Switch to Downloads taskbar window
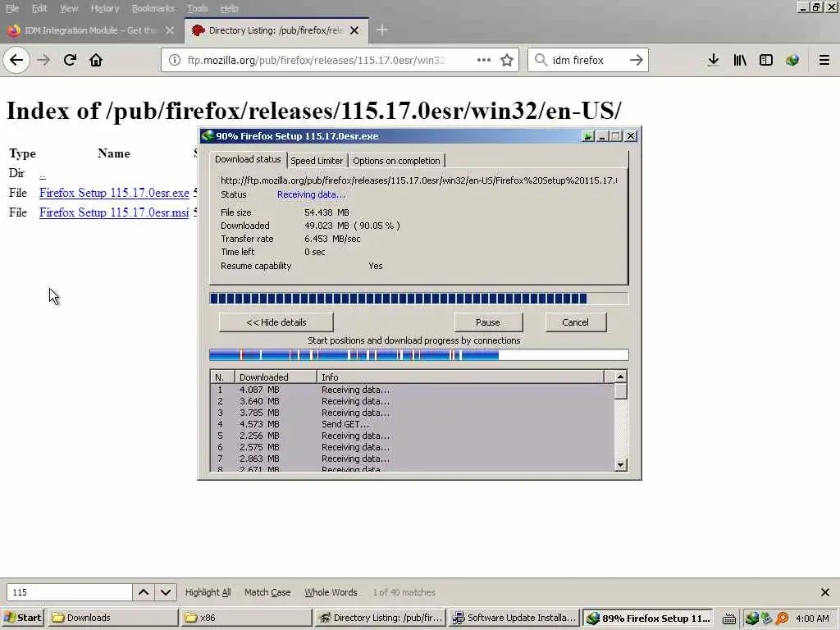This screenshot has width=840, height=630. (112, 619)
